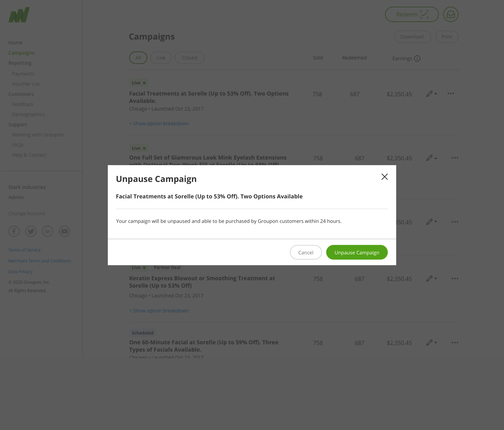Open the Earnings info icon
504x430 pixels.
click(417, 58)
